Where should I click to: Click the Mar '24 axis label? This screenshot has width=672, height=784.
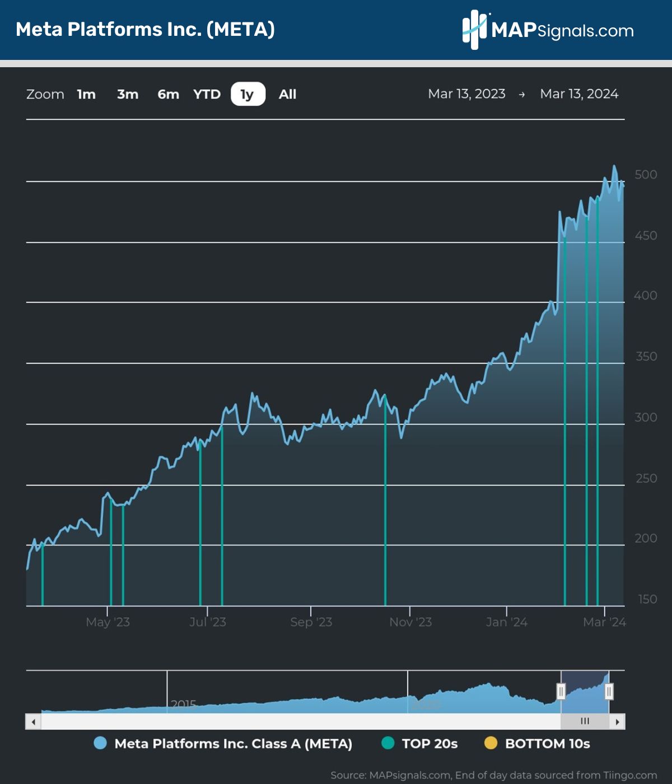tap(605, 622)
